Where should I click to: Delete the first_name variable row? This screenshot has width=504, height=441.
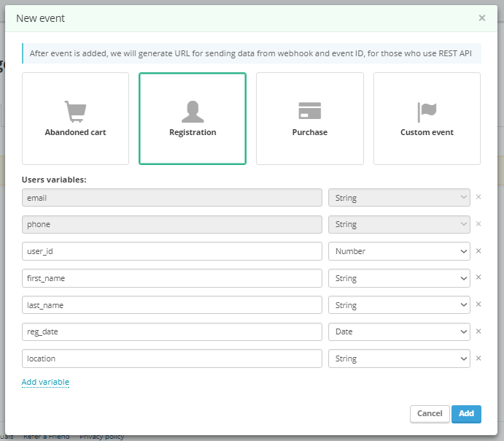tap(478, 277)
